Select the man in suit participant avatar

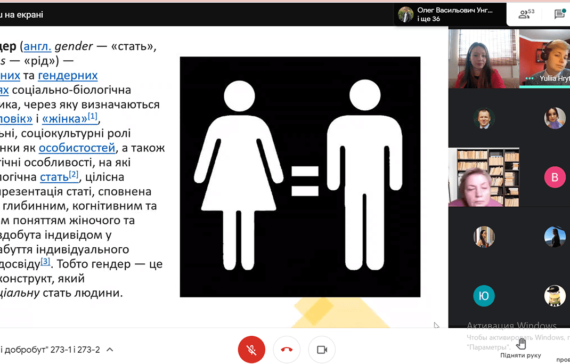coord(483,118)
